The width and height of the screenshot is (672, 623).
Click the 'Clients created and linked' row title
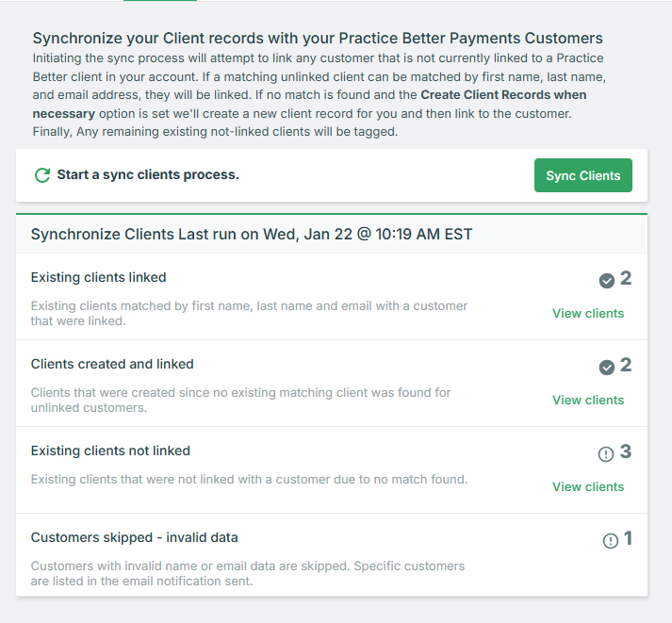coord(112,364)
